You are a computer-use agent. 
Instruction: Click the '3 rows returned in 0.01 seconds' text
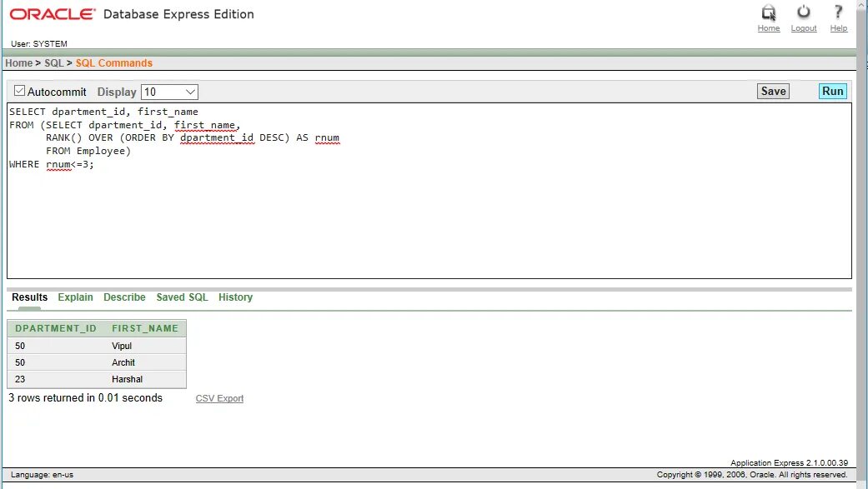point(85,397)
